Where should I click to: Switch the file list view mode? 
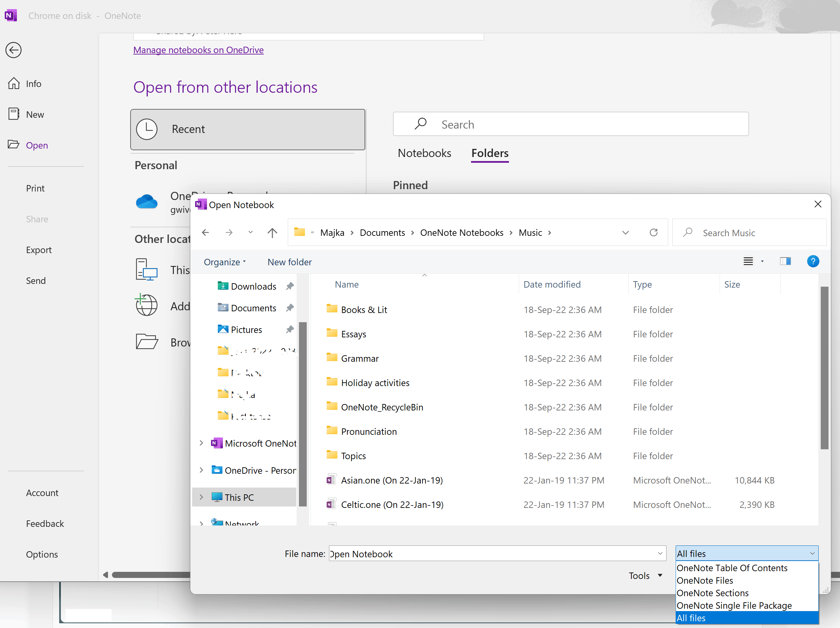(x=748, y=261)
